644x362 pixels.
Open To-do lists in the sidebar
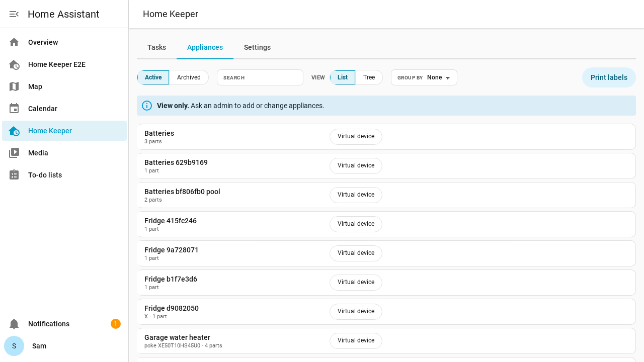[x=64, y=175]
